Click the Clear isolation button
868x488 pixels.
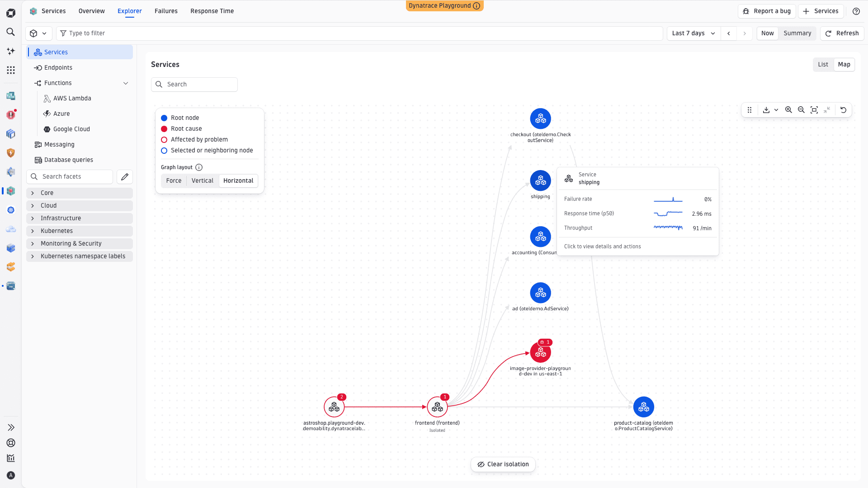503,464
